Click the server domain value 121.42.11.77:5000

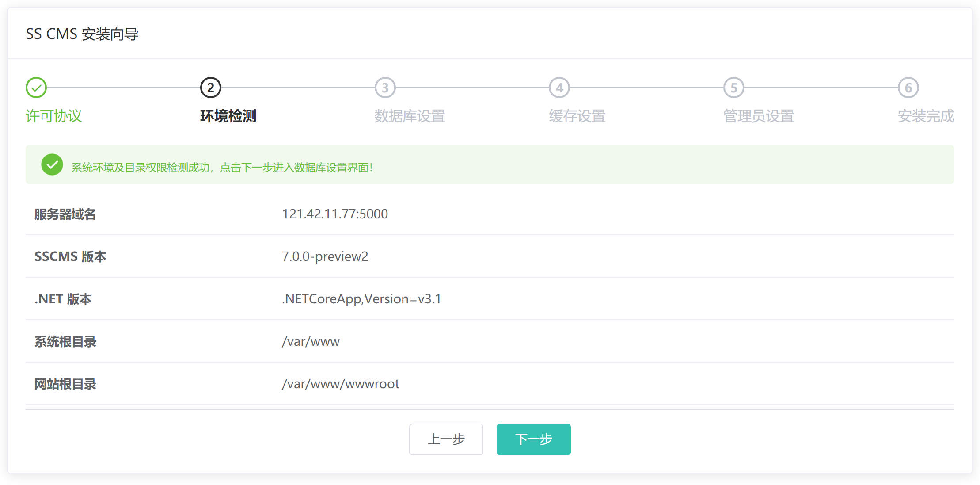click(x=335, y=214)
